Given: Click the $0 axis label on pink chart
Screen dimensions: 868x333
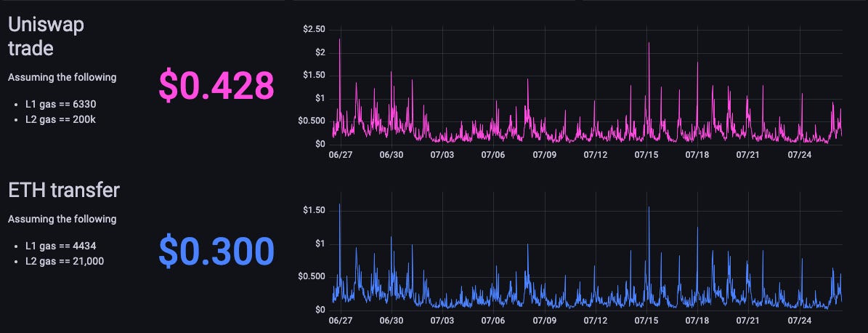Looking at the screenshot, I should pos(320,144).
